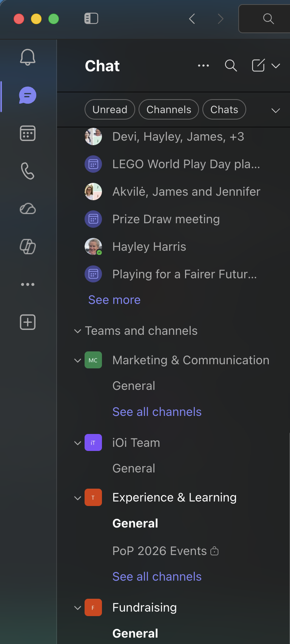Show more apps via sidebar ellipsis
Viewport: 290px width, 644px height.
click(x=28, y=285)
